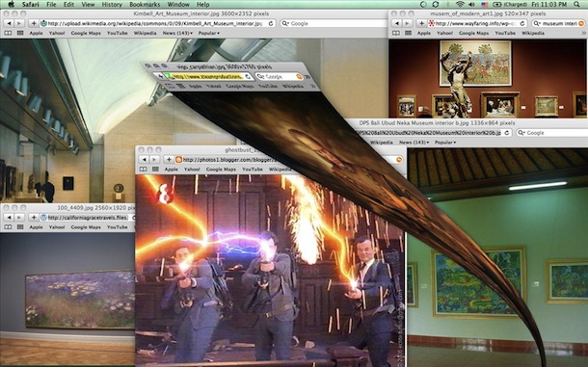The height and width of the screenshot is (367, 588).
Task: Open Top Sites grid in Kimbell window
Action: (x=20, y=33)
